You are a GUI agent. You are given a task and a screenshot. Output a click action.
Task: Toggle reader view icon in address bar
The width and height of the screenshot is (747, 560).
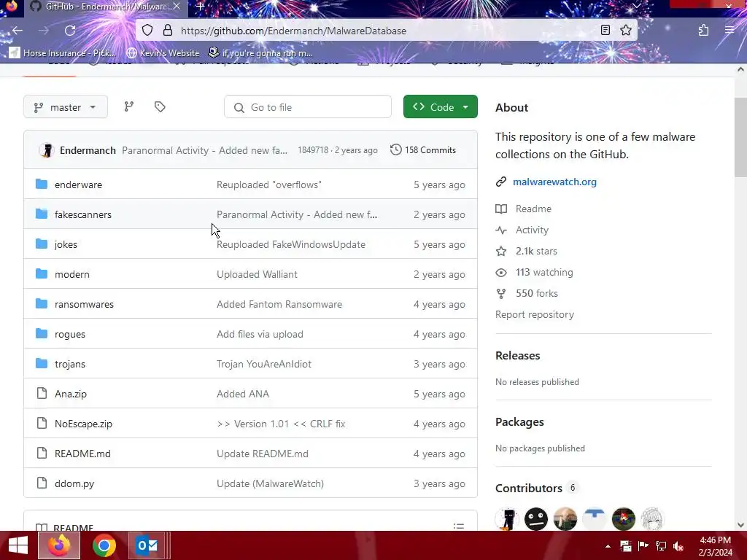tap(605, 31)
